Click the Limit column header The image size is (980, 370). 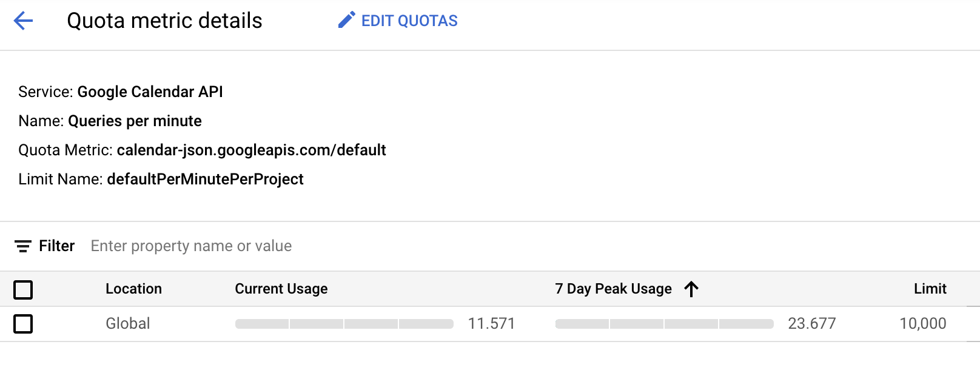click(x=930, y=289)
